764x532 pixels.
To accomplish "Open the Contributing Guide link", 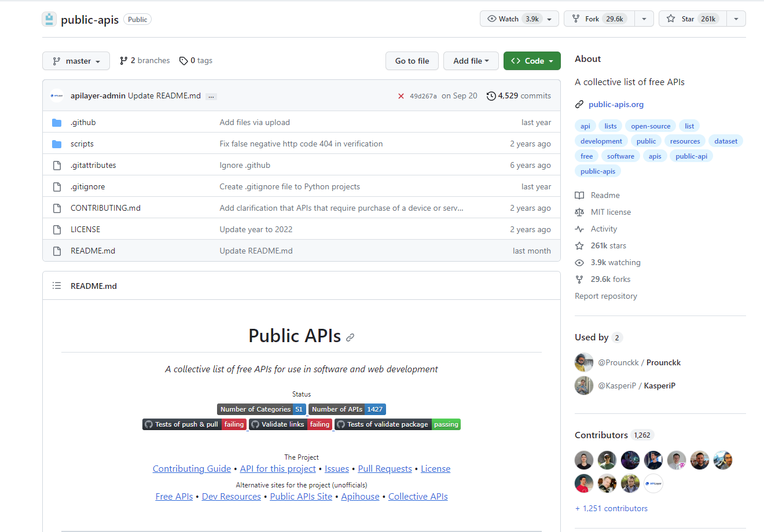I will (x=192, y=469).
